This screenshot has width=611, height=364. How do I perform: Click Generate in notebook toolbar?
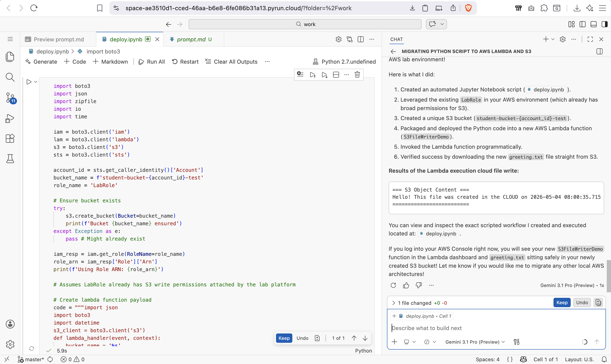click(41, 62)
